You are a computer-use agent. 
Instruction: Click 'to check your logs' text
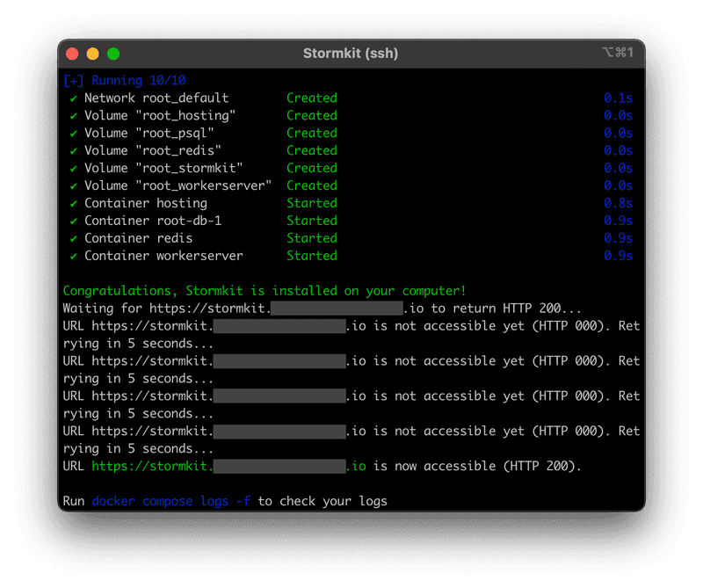(x=323, y=502)
